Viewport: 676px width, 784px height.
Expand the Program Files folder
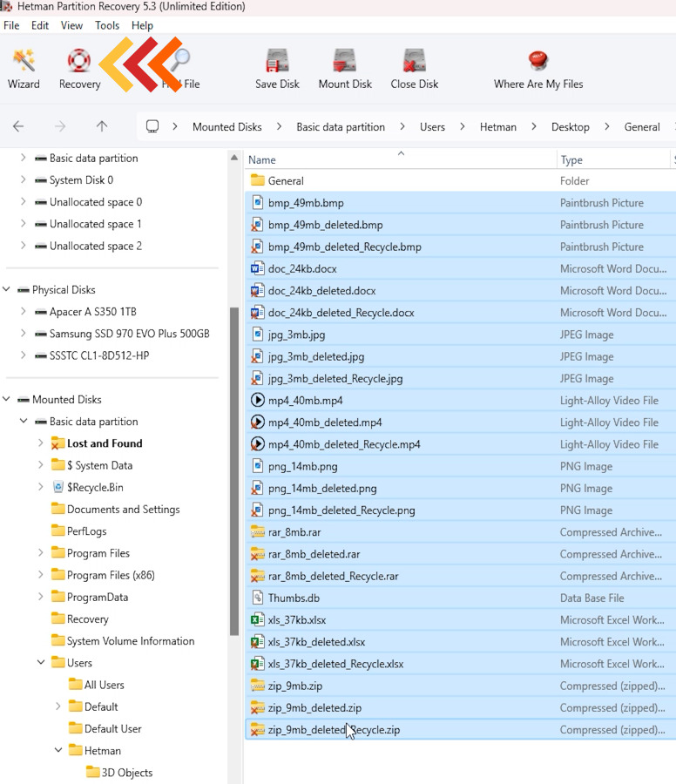[40, 552]
